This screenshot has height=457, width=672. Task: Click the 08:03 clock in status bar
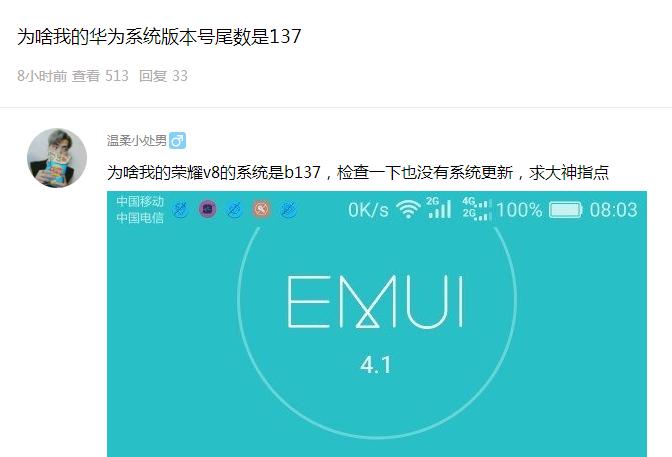pyautogui.click(x=613, y=210)
